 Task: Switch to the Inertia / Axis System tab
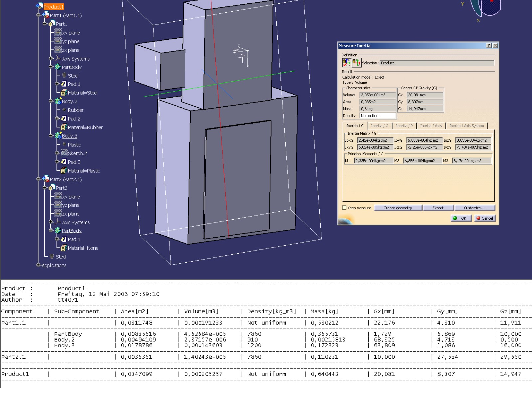click(466, 126)
